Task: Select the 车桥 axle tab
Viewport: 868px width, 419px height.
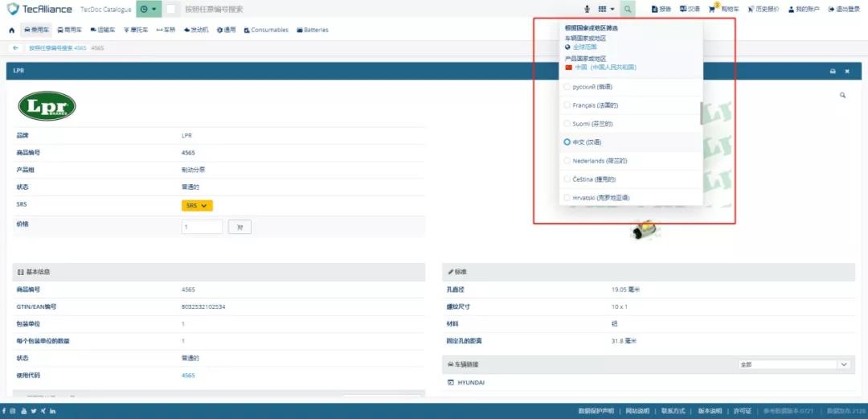Action: (x=166, y=30)
